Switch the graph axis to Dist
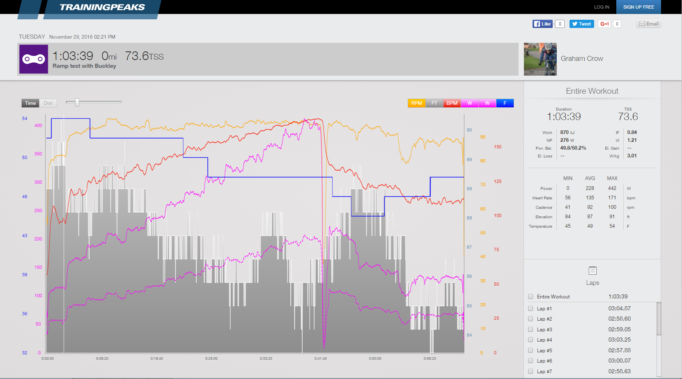Screen dimensions: 682x379 tap(48, 103)
